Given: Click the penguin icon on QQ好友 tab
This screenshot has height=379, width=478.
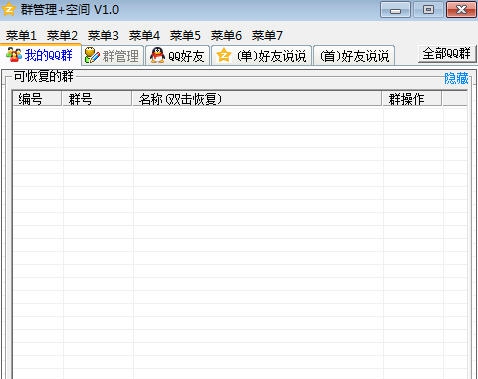Looking at the screenshot, I should [157, 55].
